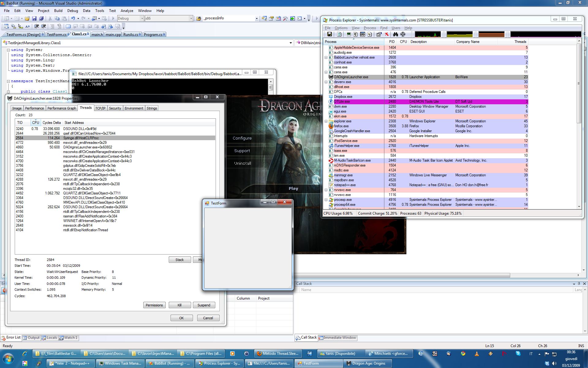The image size is (588, 368).
Task: Click Suspend button for selected thread
Action: (x=204, y=305)
